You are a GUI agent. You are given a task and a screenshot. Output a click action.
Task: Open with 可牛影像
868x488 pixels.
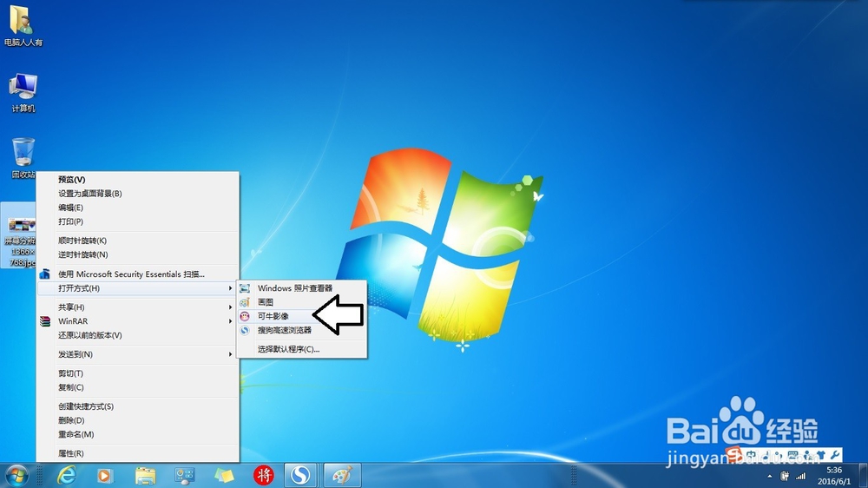302,316
